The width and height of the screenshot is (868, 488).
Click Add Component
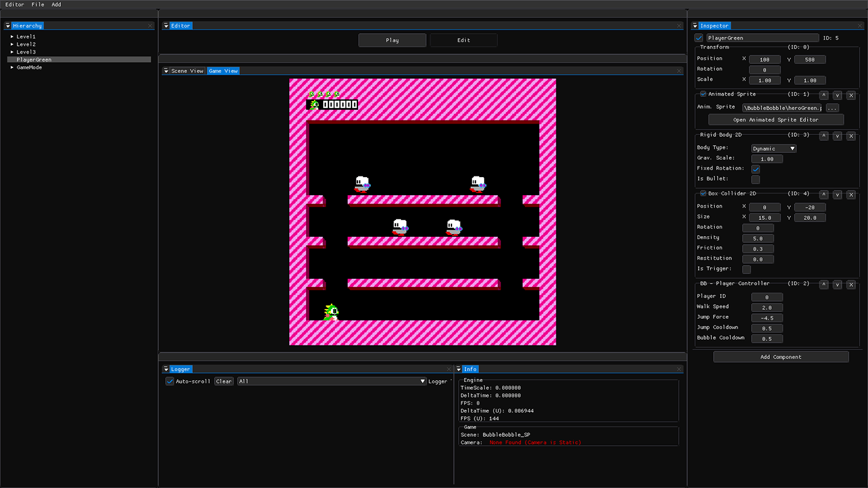click(781, 357)
